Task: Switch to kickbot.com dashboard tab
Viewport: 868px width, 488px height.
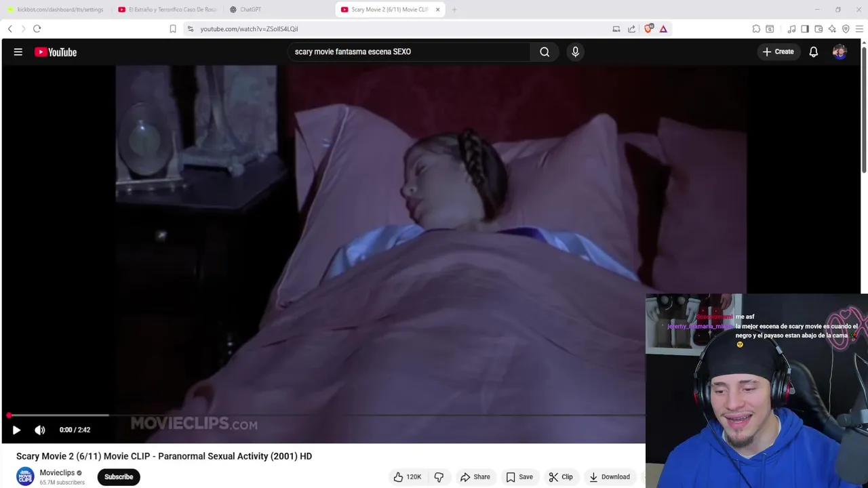Action: coord(56,9)
